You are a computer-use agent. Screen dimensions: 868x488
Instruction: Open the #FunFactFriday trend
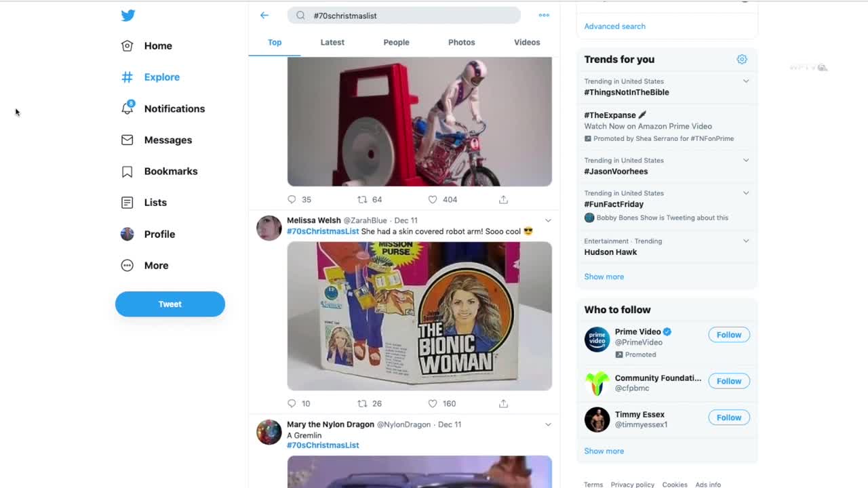coord(614,204)
